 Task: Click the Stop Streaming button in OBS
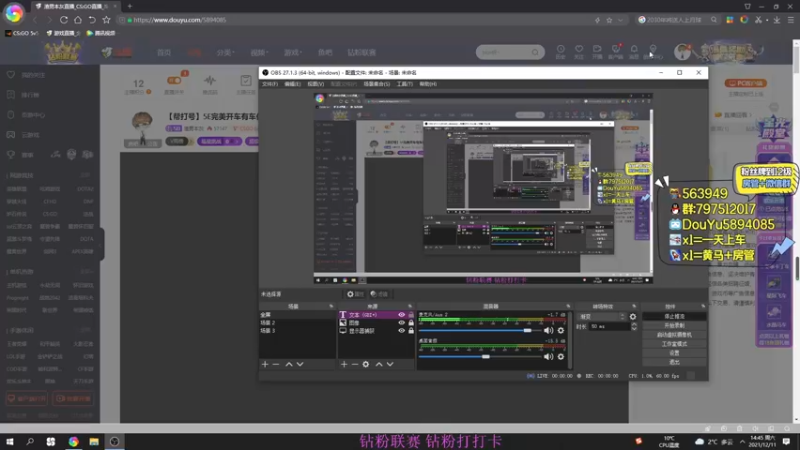pos(674,316)
